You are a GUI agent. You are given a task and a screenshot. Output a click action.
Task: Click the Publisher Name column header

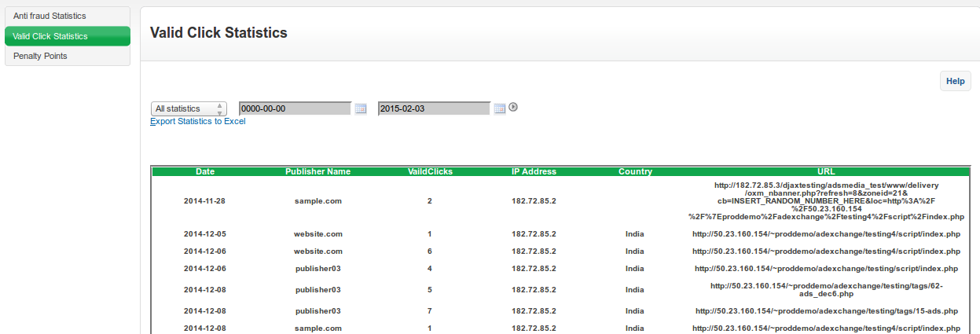tap(317, 171)
